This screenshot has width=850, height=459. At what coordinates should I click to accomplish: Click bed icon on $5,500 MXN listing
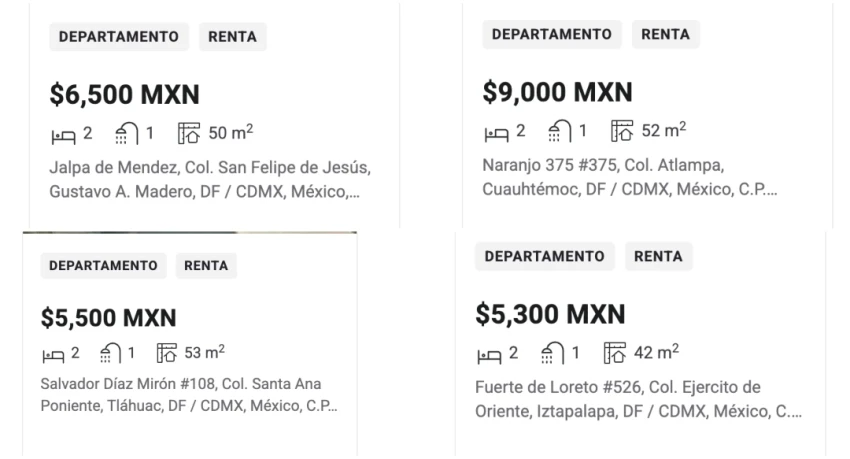point(52,351)
